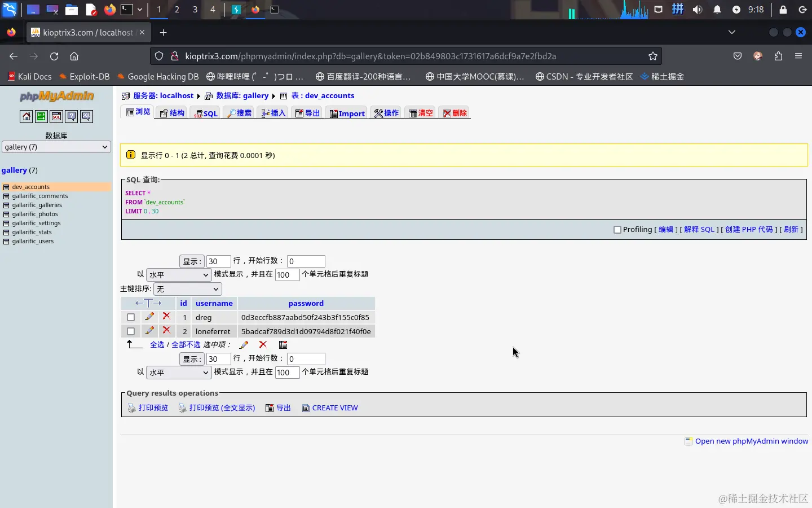
Task: Open the terminal dropdown arrow in top panel
Action: point(140,9)
